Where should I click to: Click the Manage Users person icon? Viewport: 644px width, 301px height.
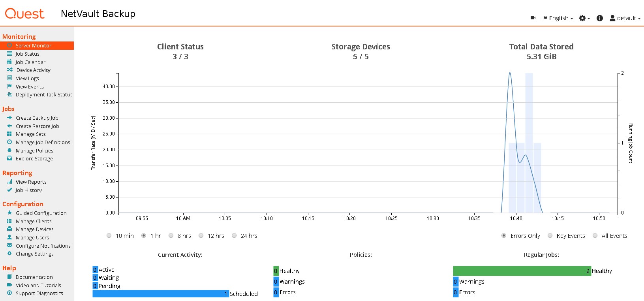9,237
